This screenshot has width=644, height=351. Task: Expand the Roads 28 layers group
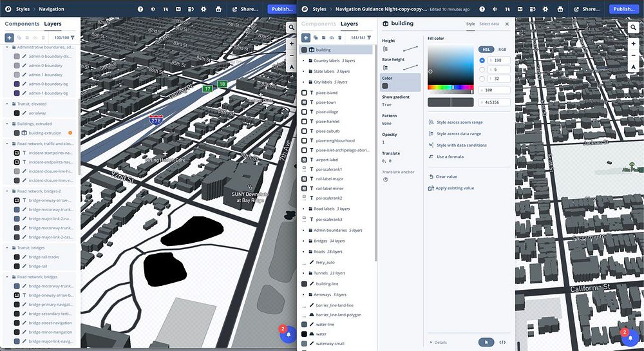tap(303, 251)
